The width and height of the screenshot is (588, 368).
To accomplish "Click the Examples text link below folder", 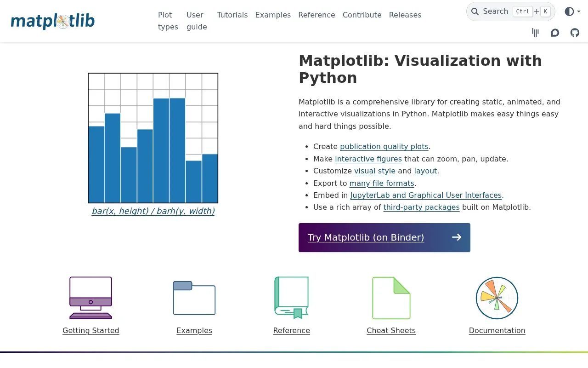I will (x=194, y=330).
